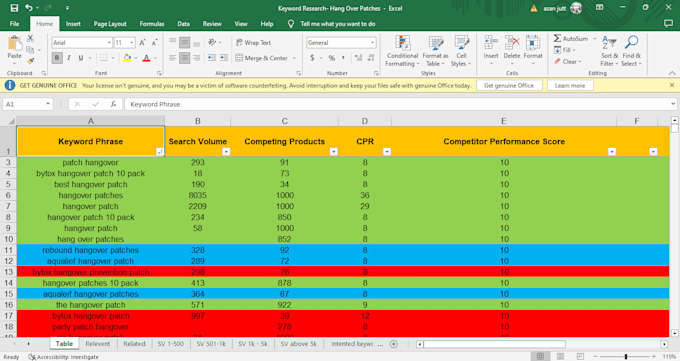Click the zoom slider handle
Screen dimensions: 680x361
[625, 356]
